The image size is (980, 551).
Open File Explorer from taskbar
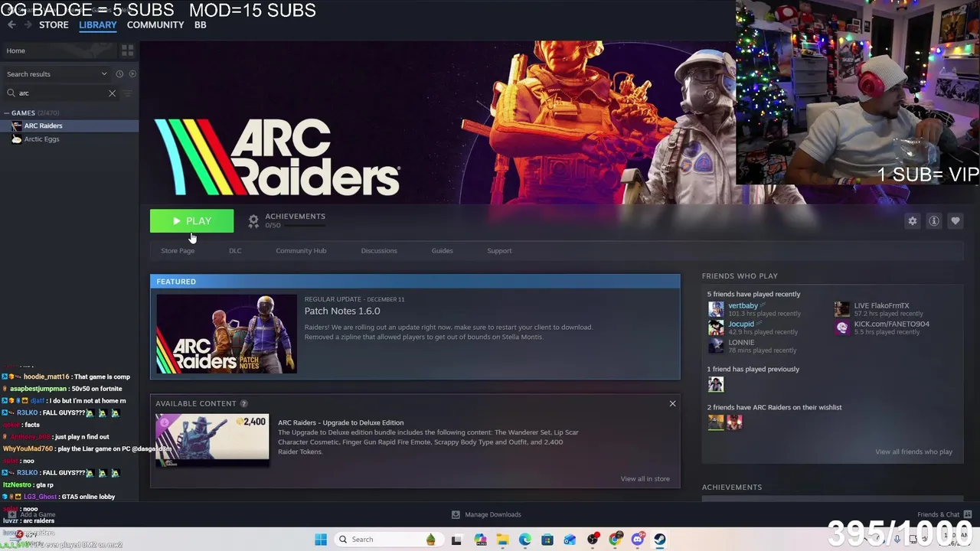503,540
